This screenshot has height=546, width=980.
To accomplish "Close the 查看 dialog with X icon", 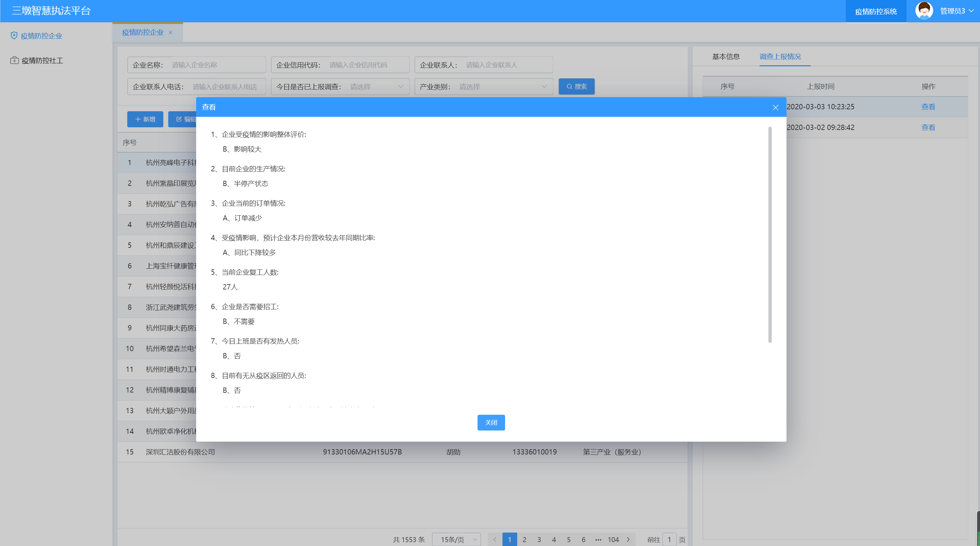I will click(x=775, y=108).
